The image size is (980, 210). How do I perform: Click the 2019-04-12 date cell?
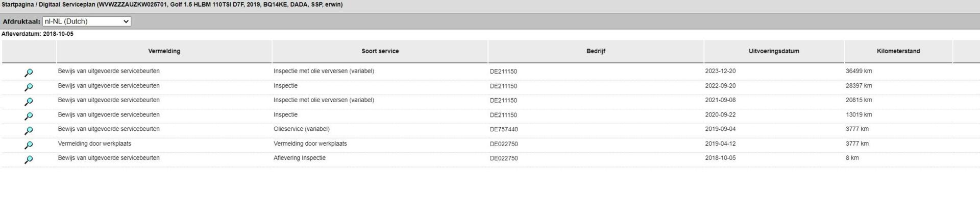pos(720,144)
